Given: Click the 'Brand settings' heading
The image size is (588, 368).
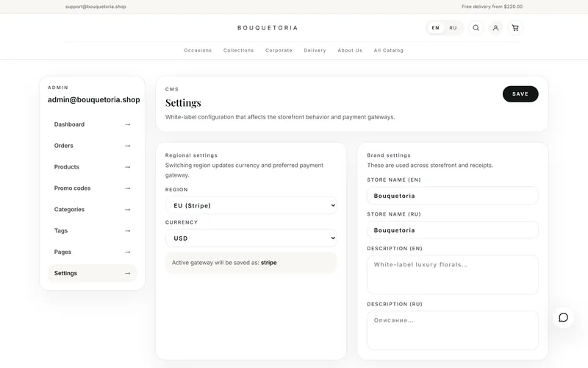Looking at the screenshot, I should click(x=389, y=155).
